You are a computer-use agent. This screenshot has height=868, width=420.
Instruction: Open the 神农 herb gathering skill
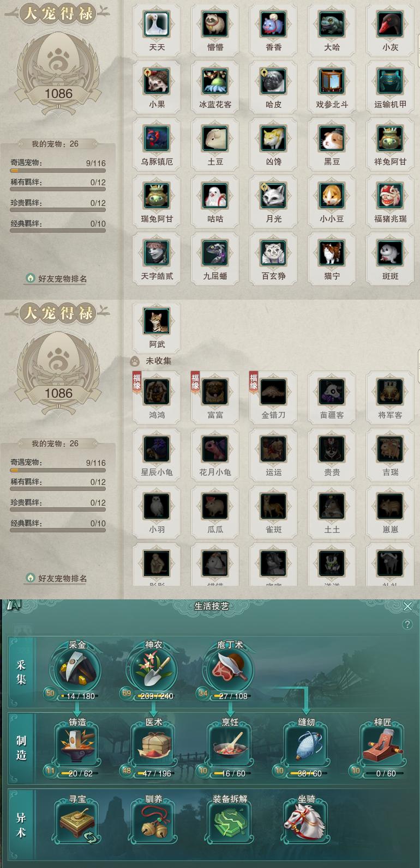pyautogui.click(x=154, y=670)
